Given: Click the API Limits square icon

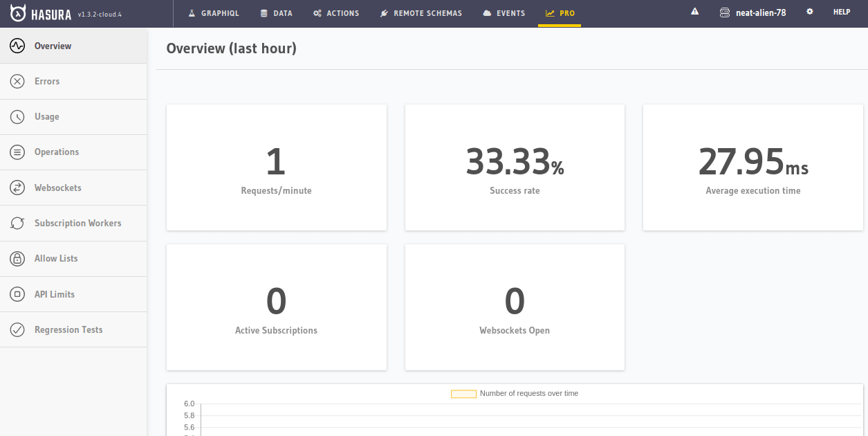Looking at the screenshot, I should (17, 294).
